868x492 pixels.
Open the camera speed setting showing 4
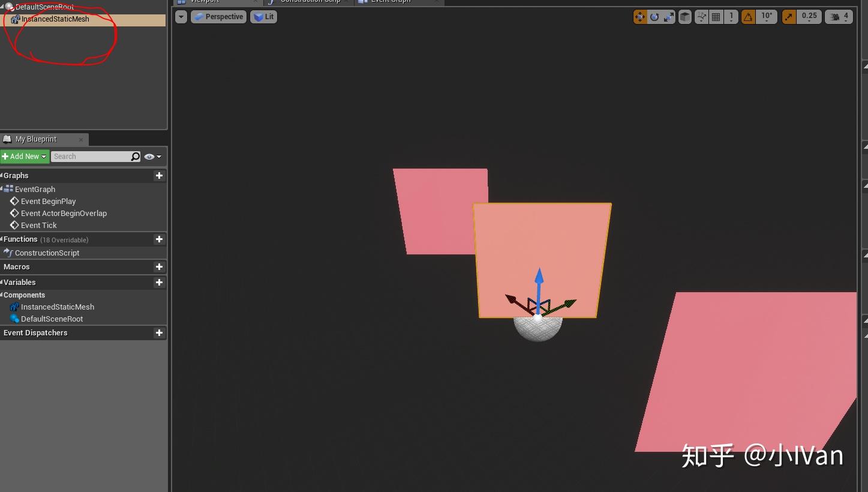(839, 17)
